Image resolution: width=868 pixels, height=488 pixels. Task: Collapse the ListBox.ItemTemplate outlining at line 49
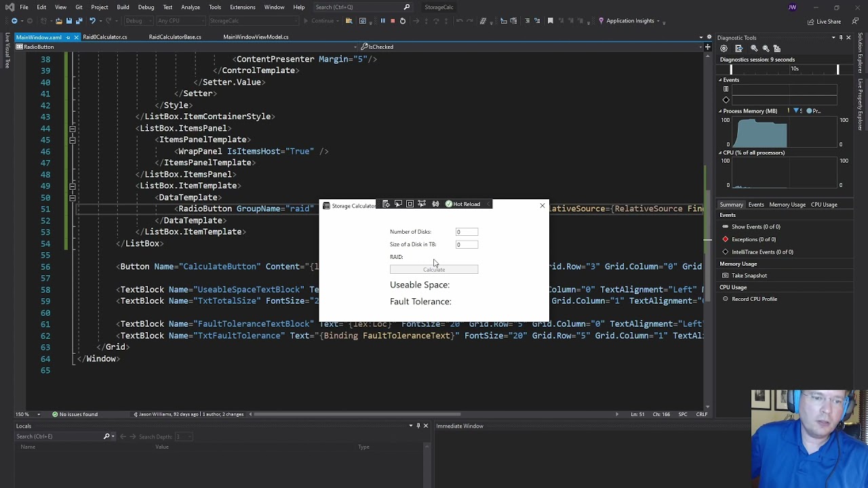point(72,186)
